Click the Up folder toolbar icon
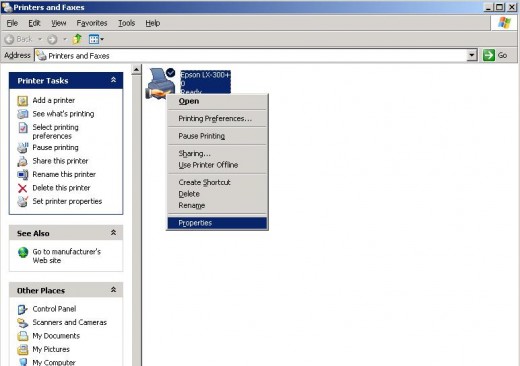The image size is (520, 366). point(77,39)
